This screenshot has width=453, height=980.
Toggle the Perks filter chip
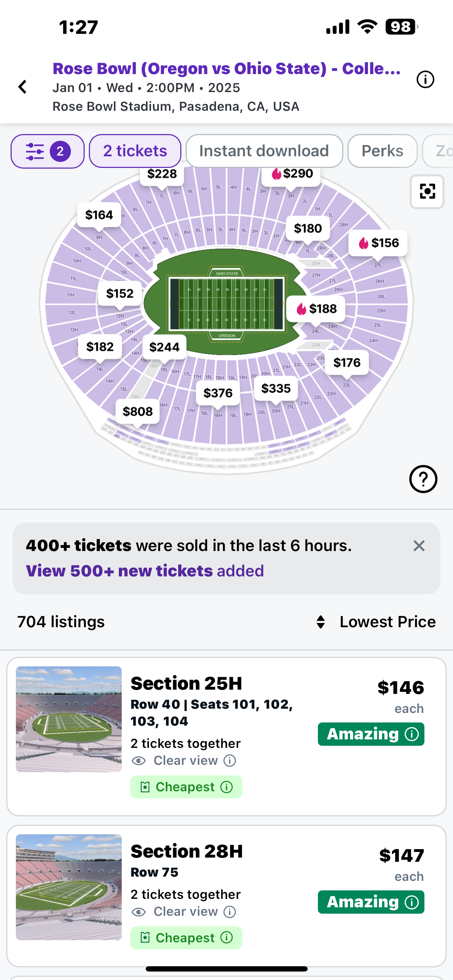[x=382, y=151]
